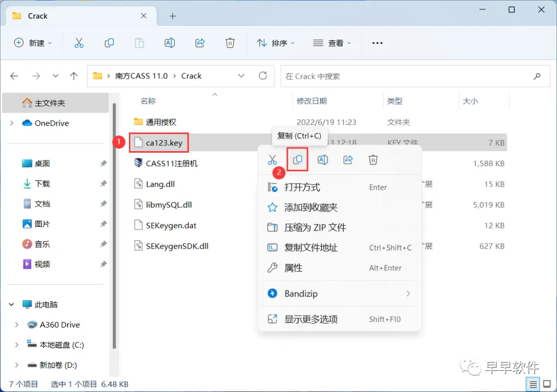Click the pin icon next to 下载
557x392 pixels.
pyautogui.click(x=103, y=184)
